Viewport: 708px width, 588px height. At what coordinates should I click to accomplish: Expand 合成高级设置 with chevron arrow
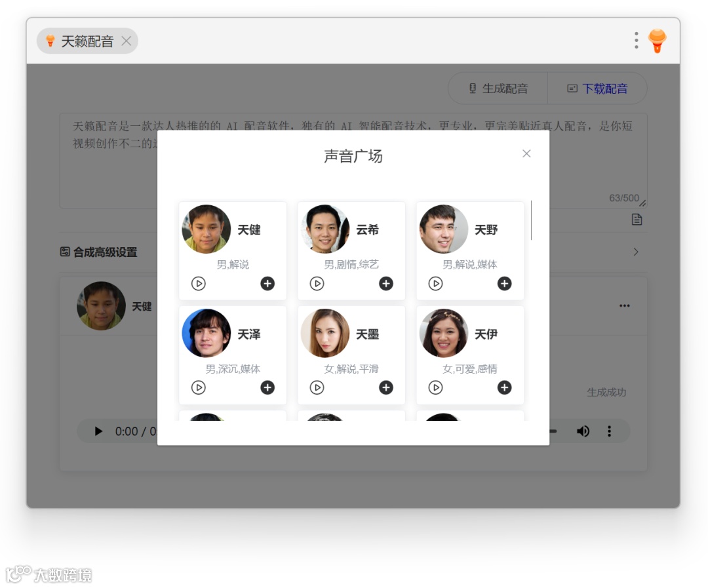[x=636, y=252]
